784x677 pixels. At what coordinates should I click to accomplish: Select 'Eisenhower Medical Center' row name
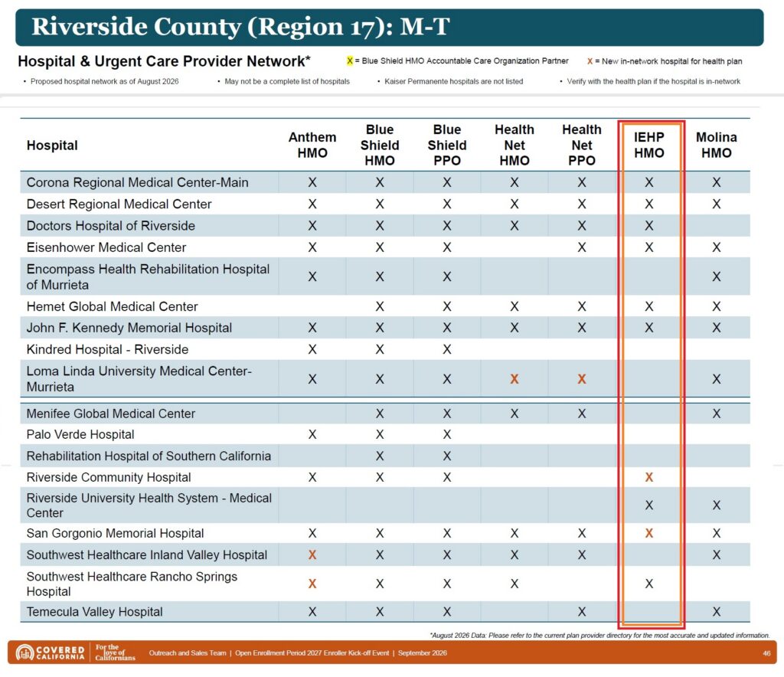(106, 247)
